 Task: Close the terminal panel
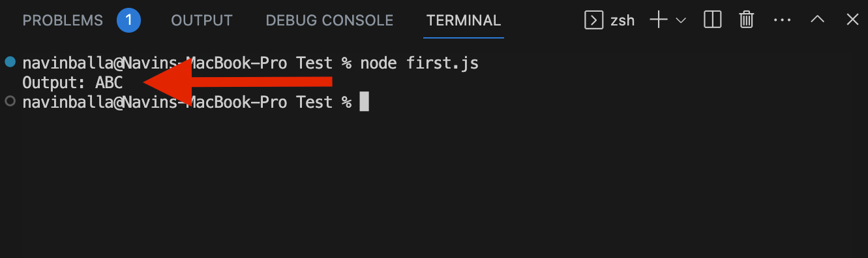tap(852, 20)
